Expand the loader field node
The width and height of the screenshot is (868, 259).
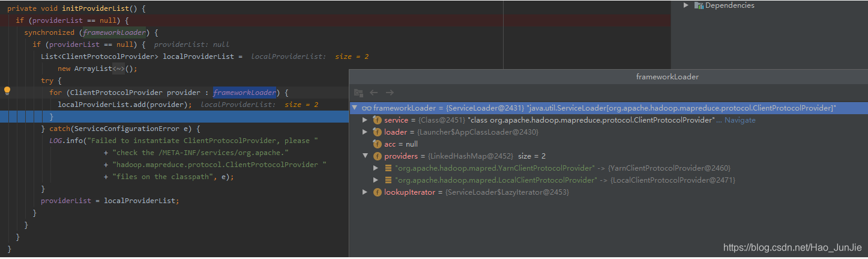point(366,132)
